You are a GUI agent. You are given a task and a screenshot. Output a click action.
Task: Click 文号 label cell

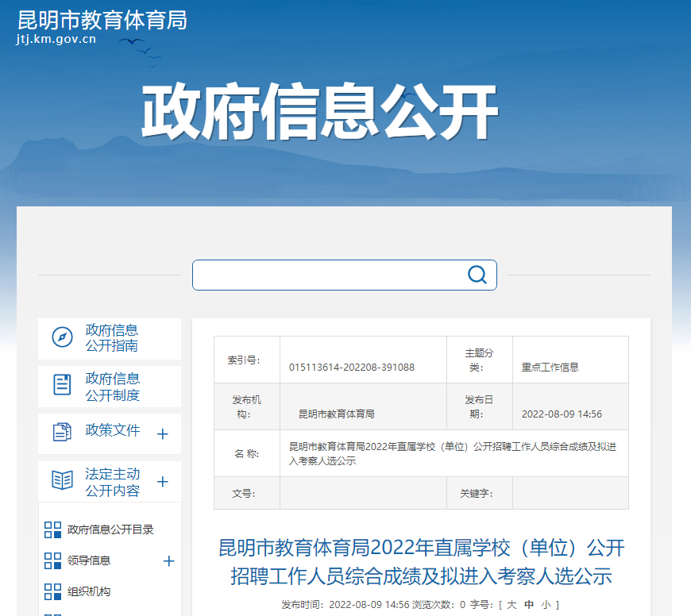[x=247, y=493]
